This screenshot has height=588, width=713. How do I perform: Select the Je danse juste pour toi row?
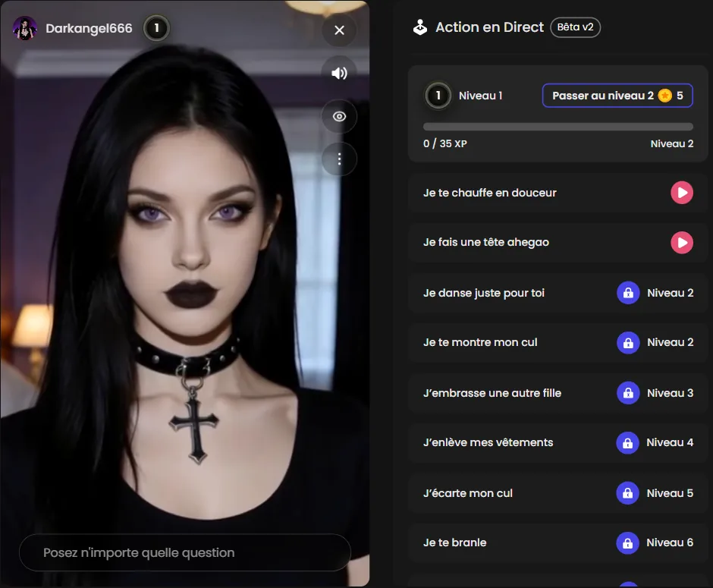(x=558, y=293)
